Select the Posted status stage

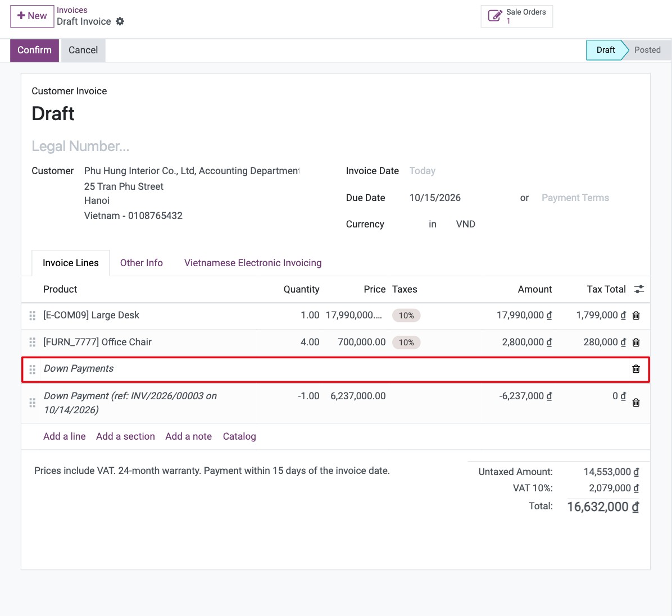tap(647, 50)
